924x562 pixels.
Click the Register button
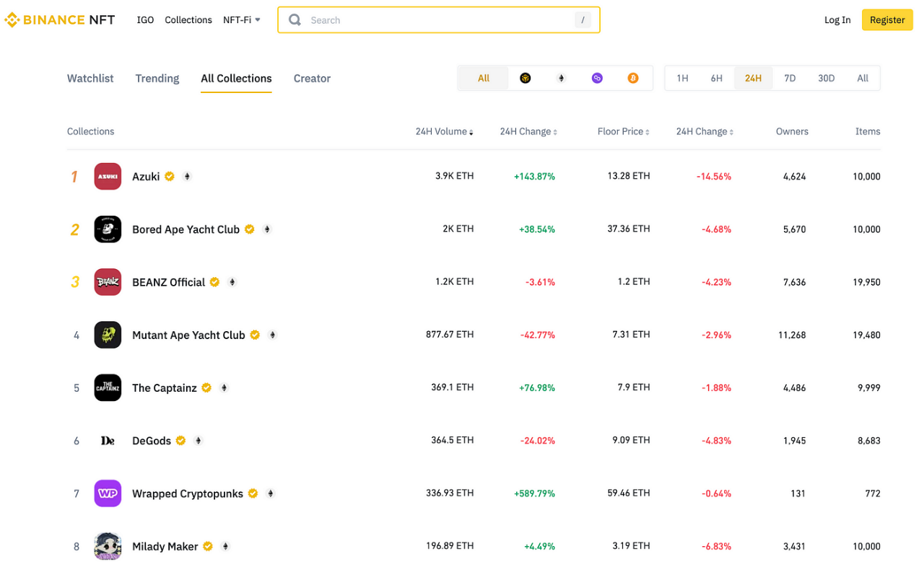pos(886,19)
